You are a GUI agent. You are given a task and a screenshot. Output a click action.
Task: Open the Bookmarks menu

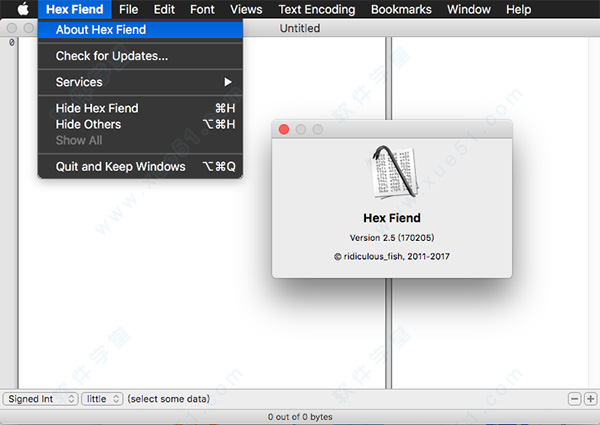[401, 9]
